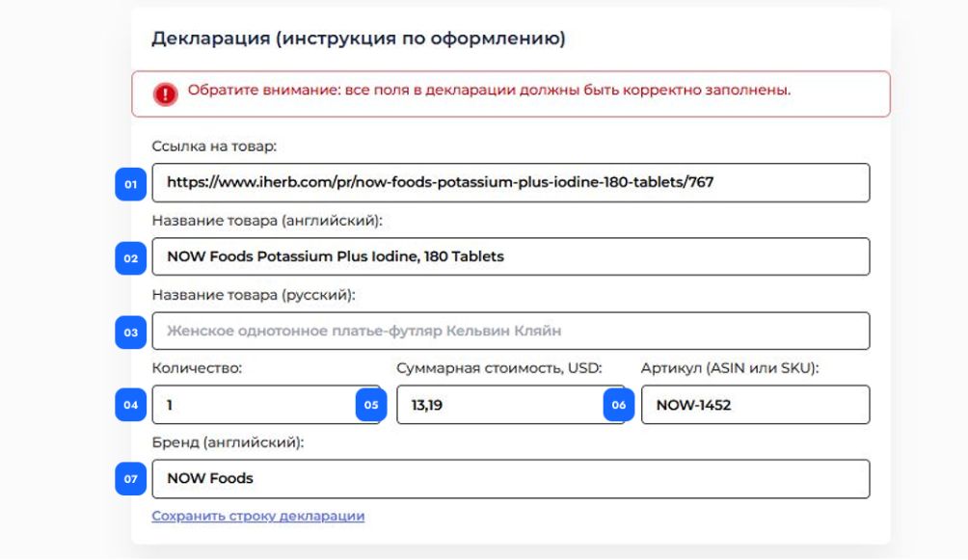This screenshot has width=968, height=560.
Task: Click the brand field containing NOW Foods
Action: (x=511, y=478)
